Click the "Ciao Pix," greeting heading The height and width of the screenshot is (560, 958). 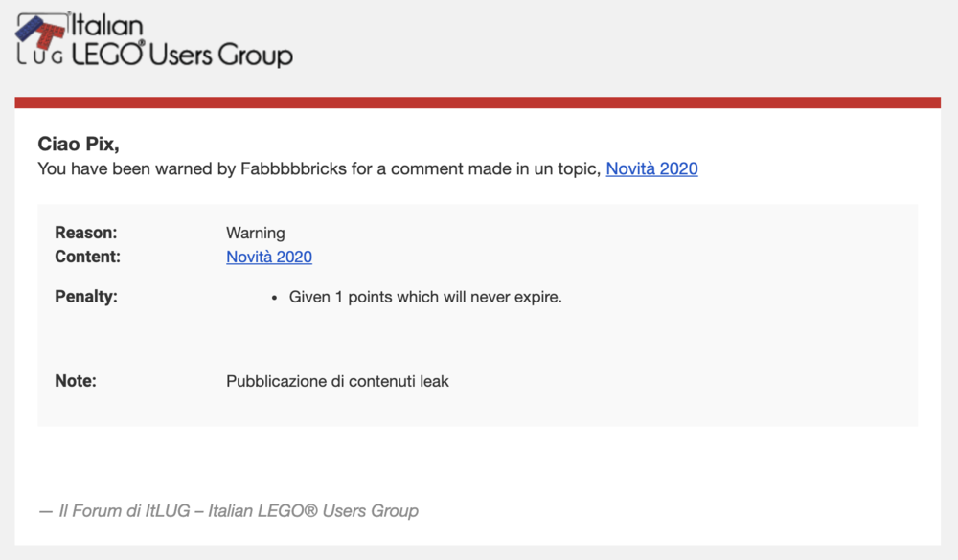[x=79, y=145]
